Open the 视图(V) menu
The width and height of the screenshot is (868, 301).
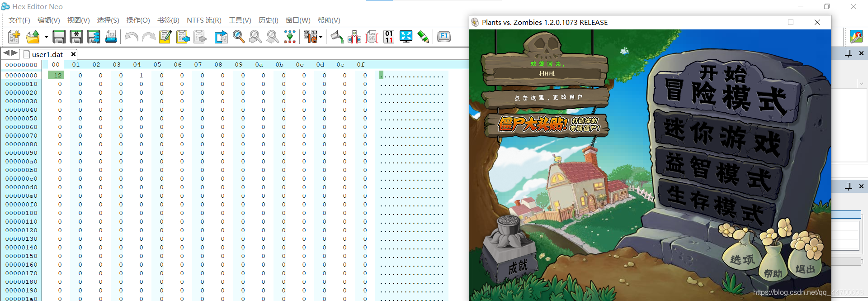tap(79, 20)
